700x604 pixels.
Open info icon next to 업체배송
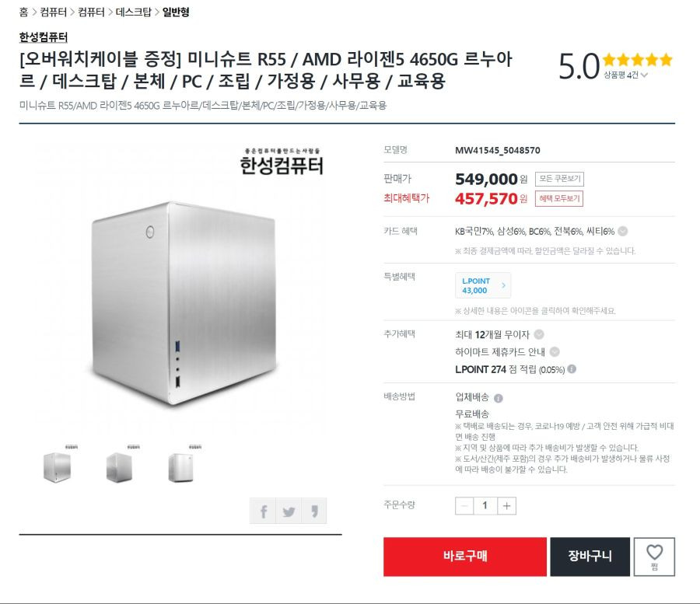(499, 398)
